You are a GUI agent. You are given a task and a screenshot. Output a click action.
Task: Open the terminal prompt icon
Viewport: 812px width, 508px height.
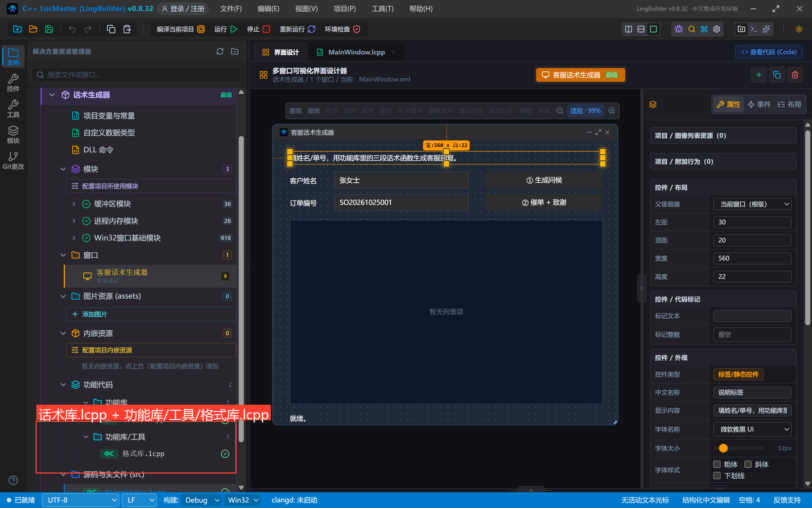754,29
